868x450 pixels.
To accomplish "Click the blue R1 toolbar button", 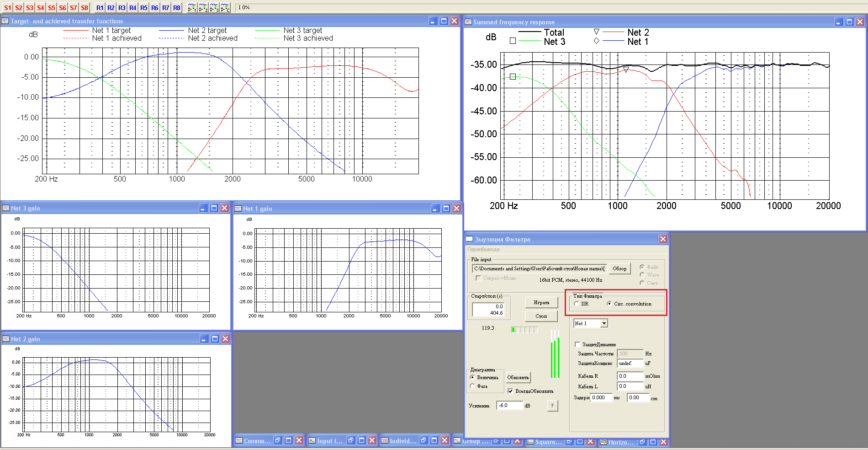I will pyautogui.click(x=100, y=8).
